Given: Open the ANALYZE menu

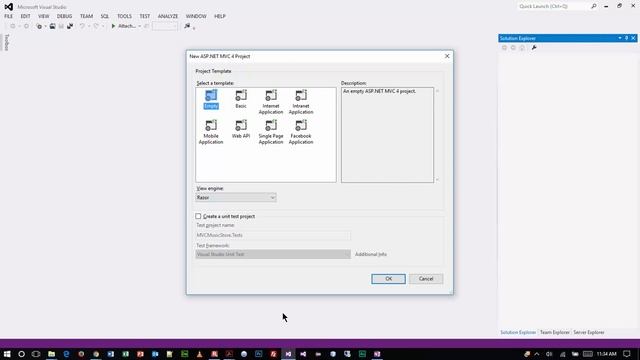Looking at the screenshot, I should [168, 16].
